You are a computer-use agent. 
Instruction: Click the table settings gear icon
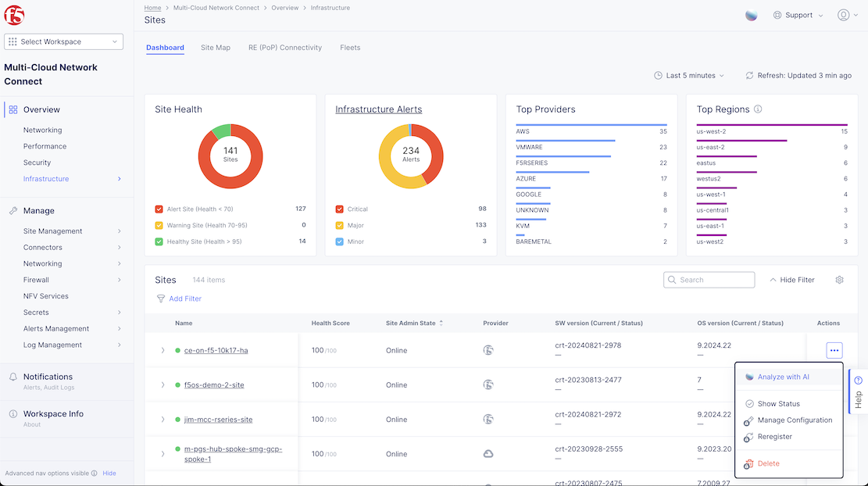point(839,280)
